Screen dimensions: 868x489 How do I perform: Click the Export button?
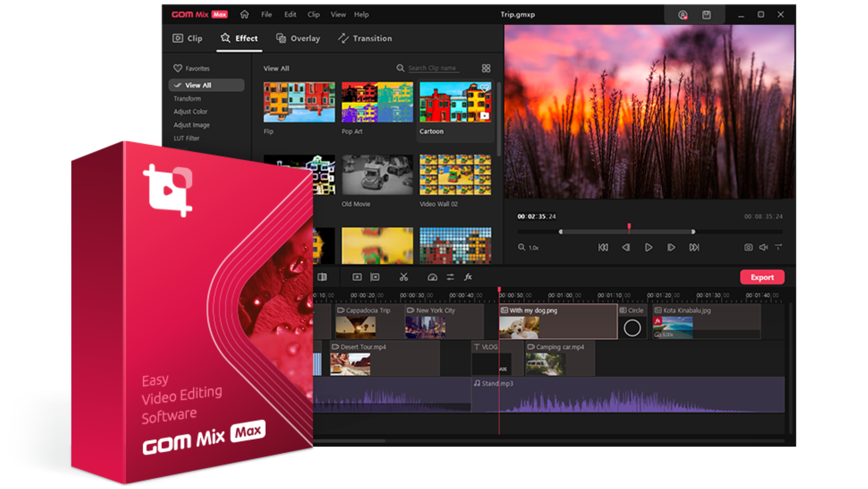pyautogui.click(x=762, y=277)
